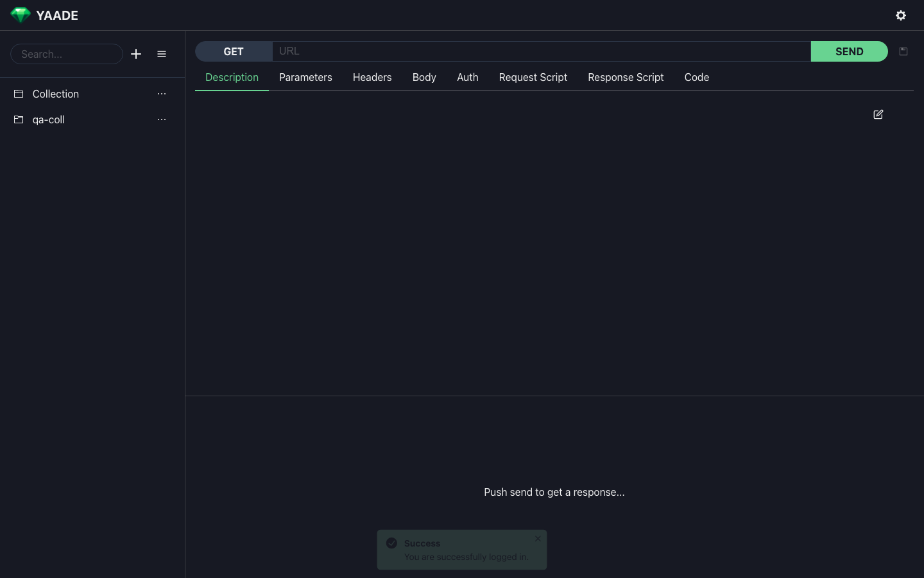Open options menu for qa-coll
Image resolution: width=924 pixels, height=578 pixels.
click(162, 119)
